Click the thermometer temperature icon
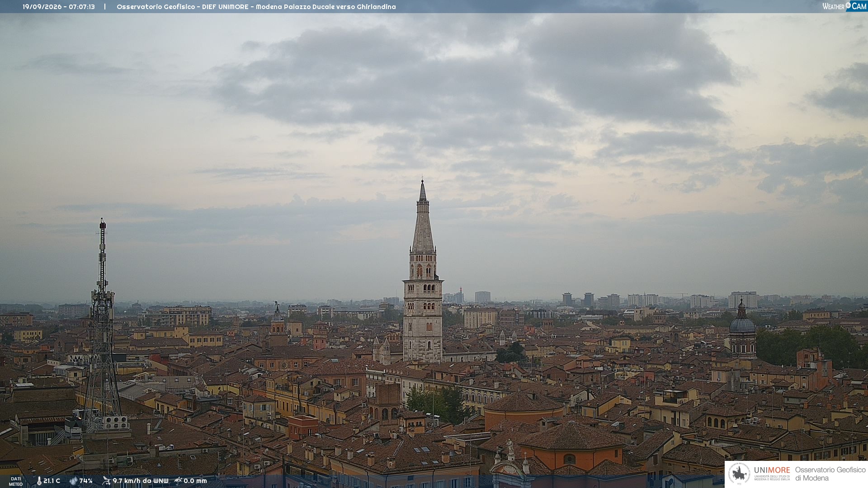 tap(39, 481)
